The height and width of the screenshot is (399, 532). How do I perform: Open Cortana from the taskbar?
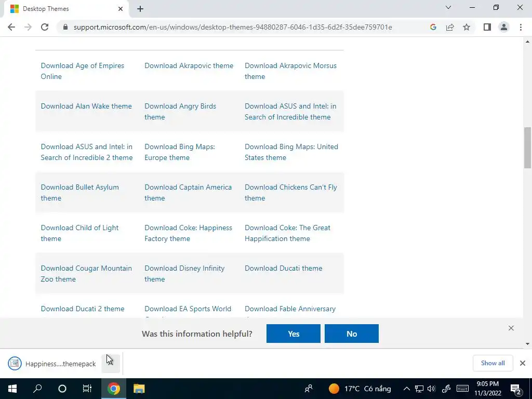62,389
